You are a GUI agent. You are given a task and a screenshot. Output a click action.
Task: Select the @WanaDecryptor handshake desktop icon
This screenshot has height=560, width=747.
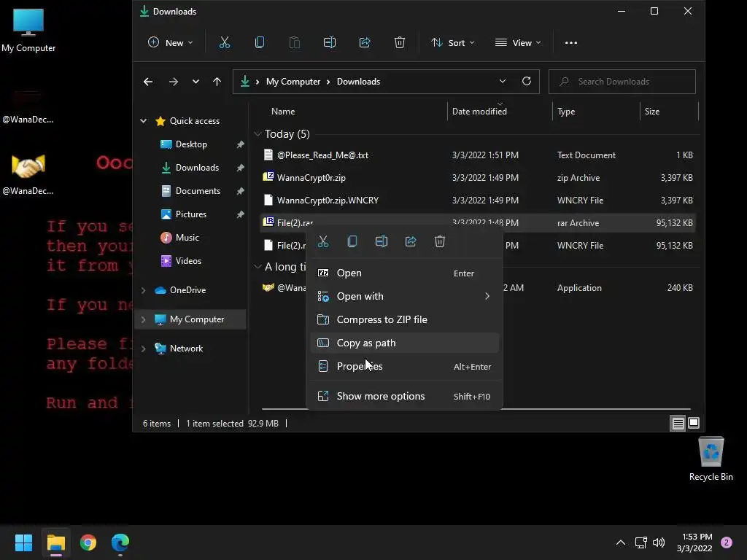pos(28,174)
